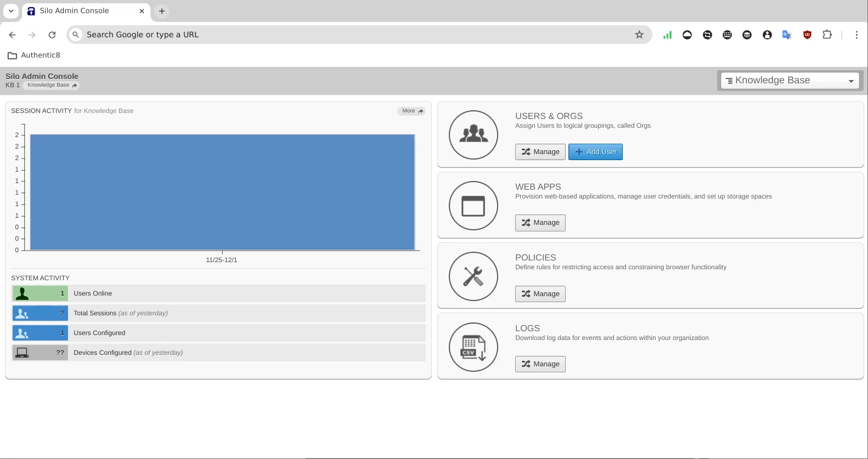
Task: Open a new browser tab
Action: pyautogui.click(x=162, y=11)
